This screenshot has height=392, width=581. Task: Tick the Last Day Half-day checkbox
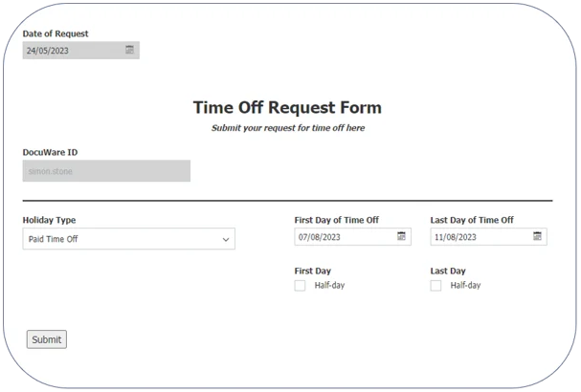pyautogui.click(x=436, y=285)
